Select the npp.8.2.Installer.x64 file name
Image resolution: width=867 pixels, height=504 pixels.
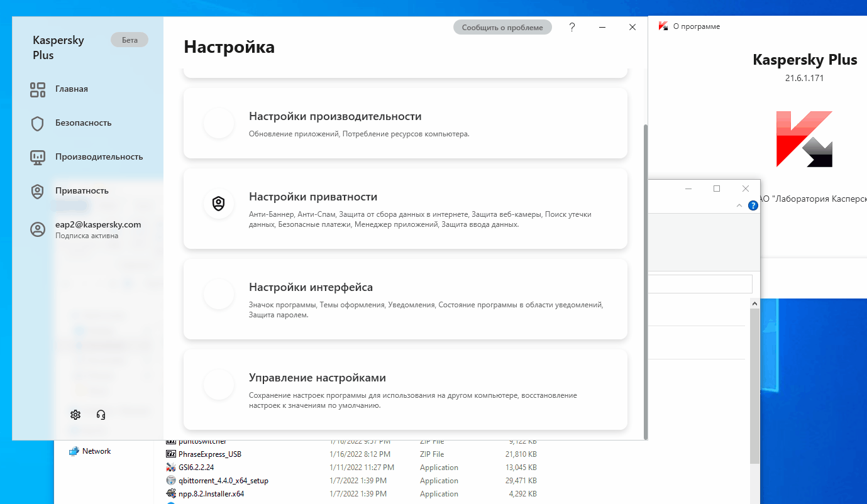coord(211,494)
